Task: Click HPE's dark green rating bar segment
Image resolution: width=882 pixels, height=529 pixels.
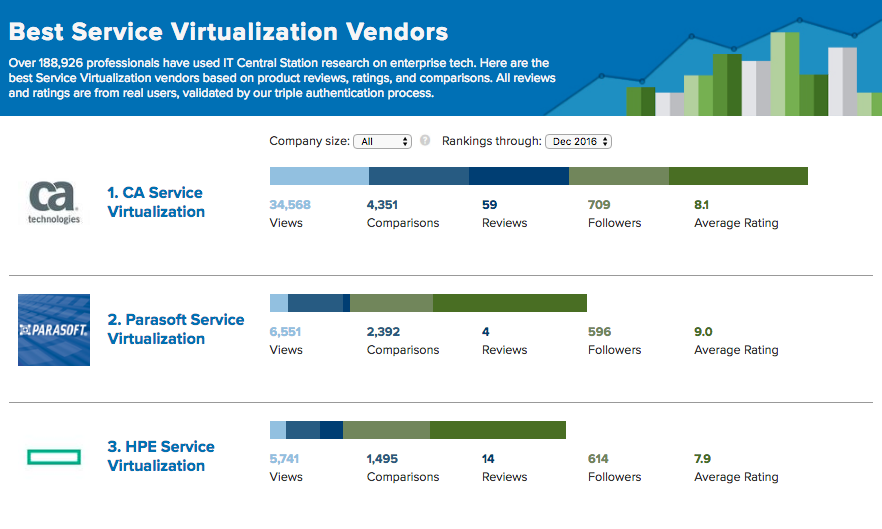Action: [498, 430]
